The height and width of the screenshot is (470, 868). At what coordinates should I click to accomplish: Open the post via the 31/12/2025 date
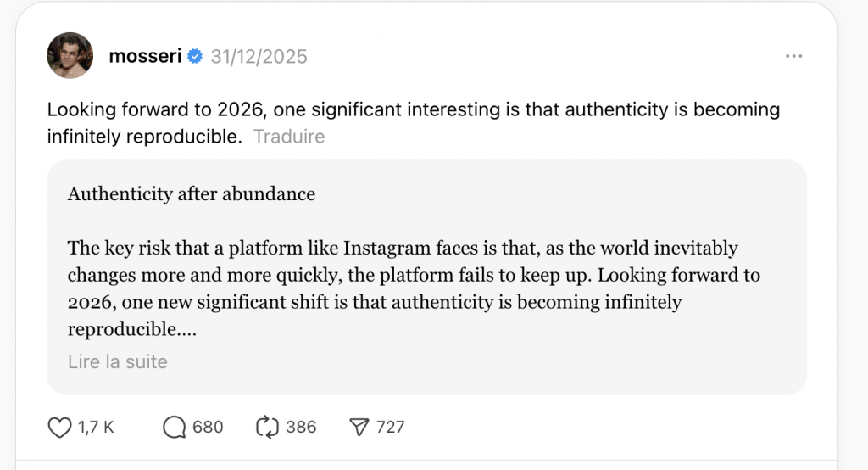[x=259, y=57]
